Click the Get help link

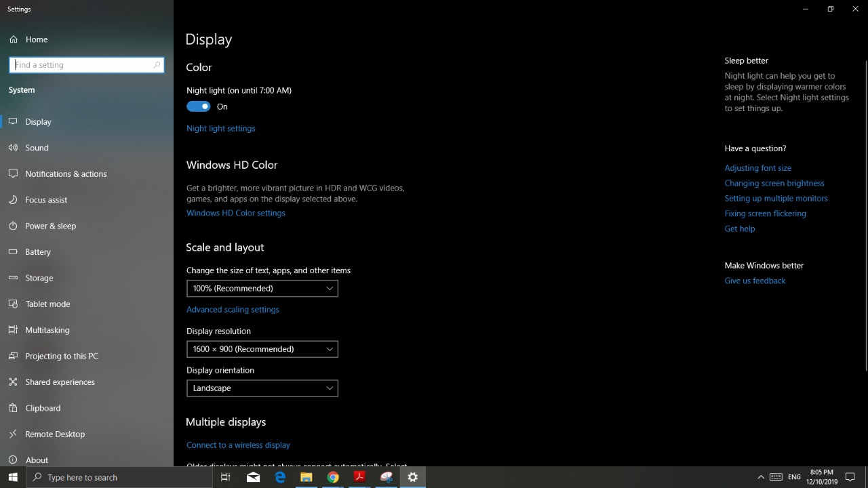pyautogui.click(x=740, y=228)
